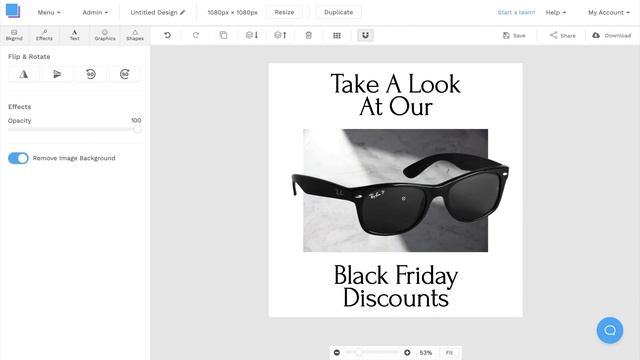The height and width of the screenshot is (360, 640).
Task: Disable Remove Image Background switch
Action: click(x=18, y=158)
